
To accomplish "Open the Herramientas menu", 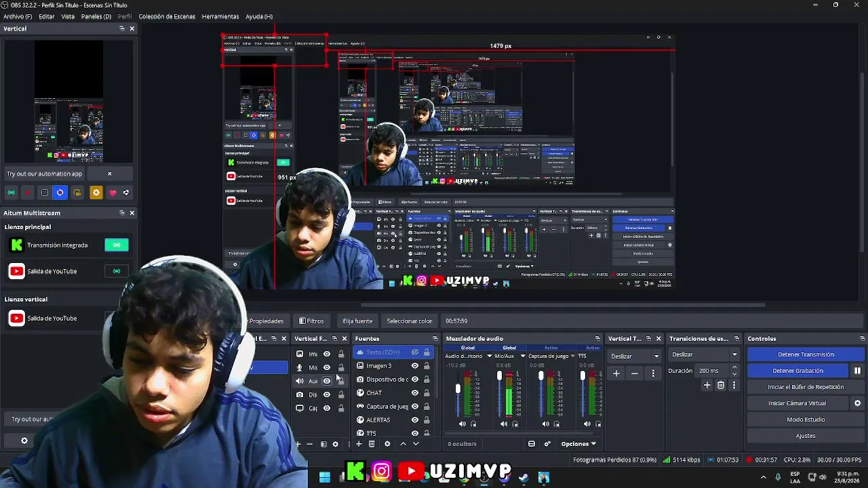I will point(220,16).
